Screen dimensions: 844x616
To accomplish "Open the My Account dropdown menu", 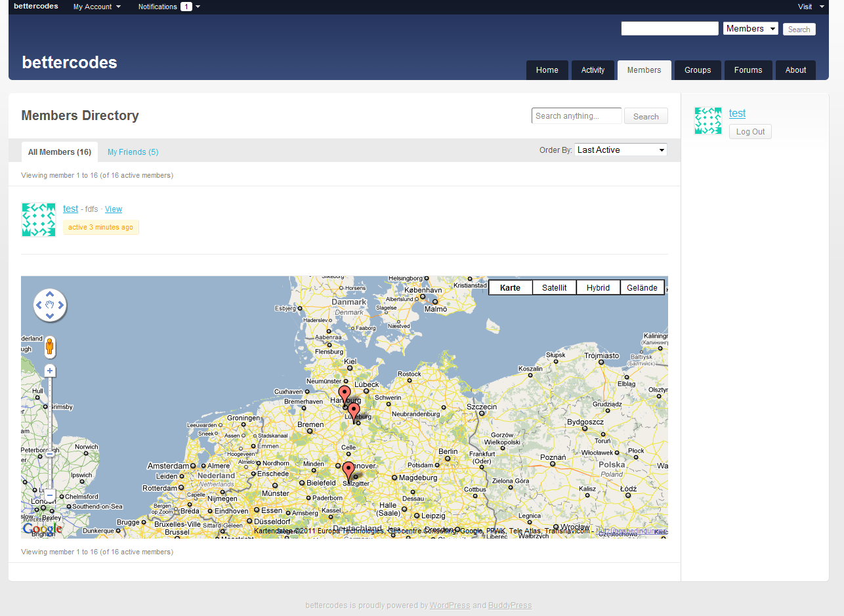I will click(96, 7).
